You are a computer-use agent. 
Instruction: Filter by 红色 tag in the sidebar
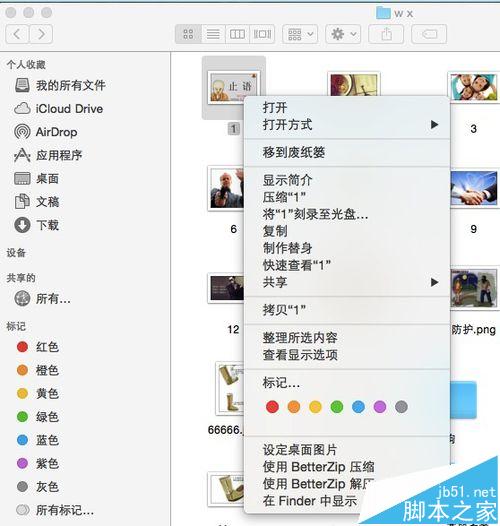(38, 347)
